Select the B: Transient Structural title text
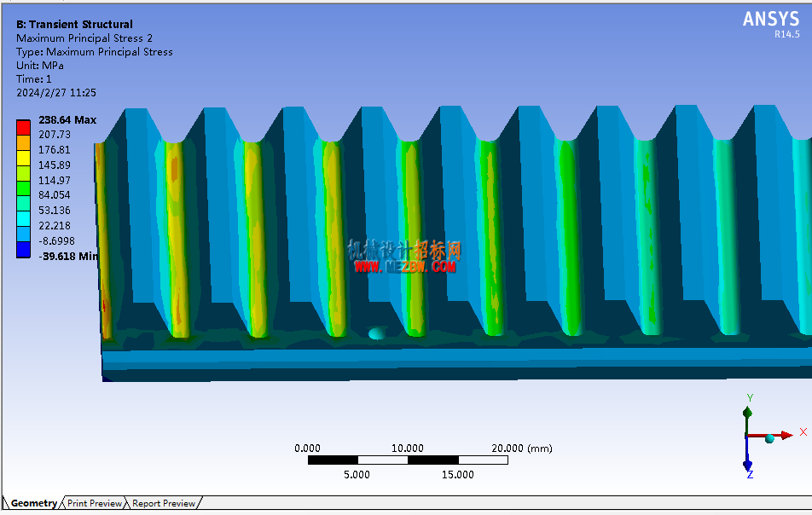Viewport: 812px width, 515px height. pyautogui.click(x=74, y=25)
